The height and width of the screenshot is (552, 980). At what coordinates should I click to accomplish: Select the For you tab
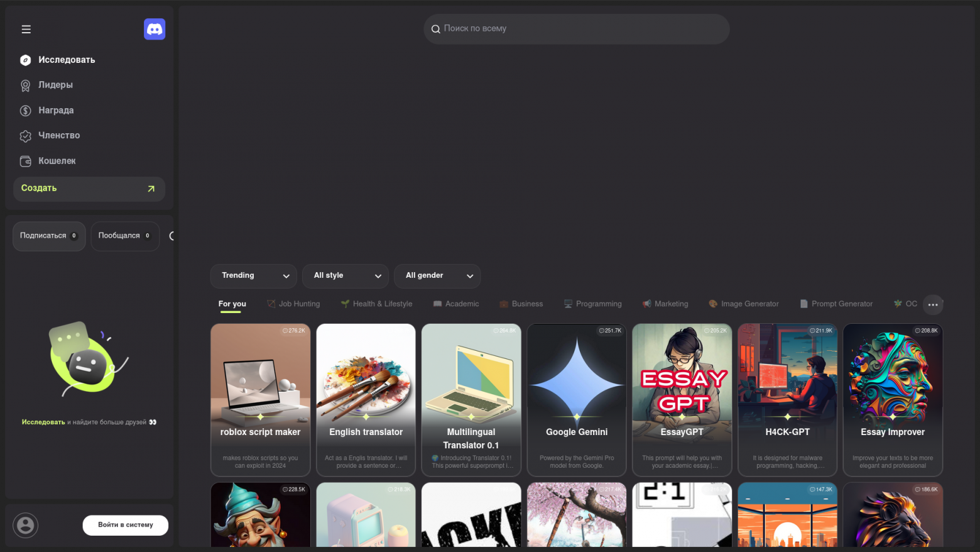pos(232,304)
